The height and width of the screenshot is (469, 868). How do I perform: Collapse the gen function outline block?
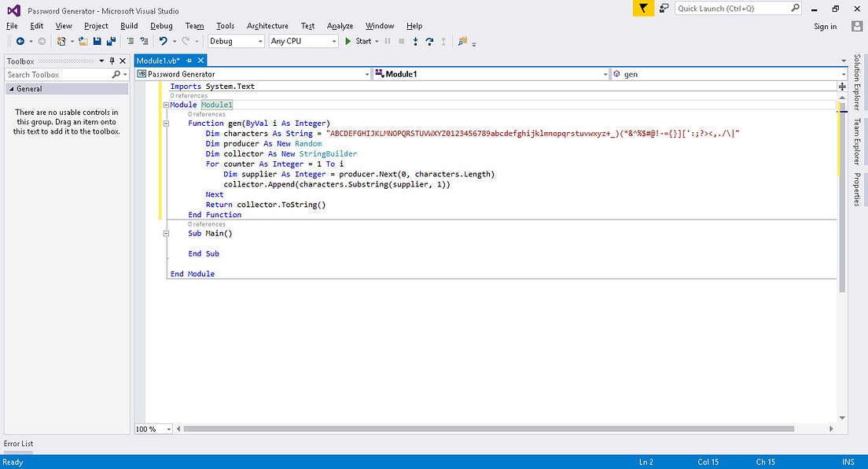(166, 124)
